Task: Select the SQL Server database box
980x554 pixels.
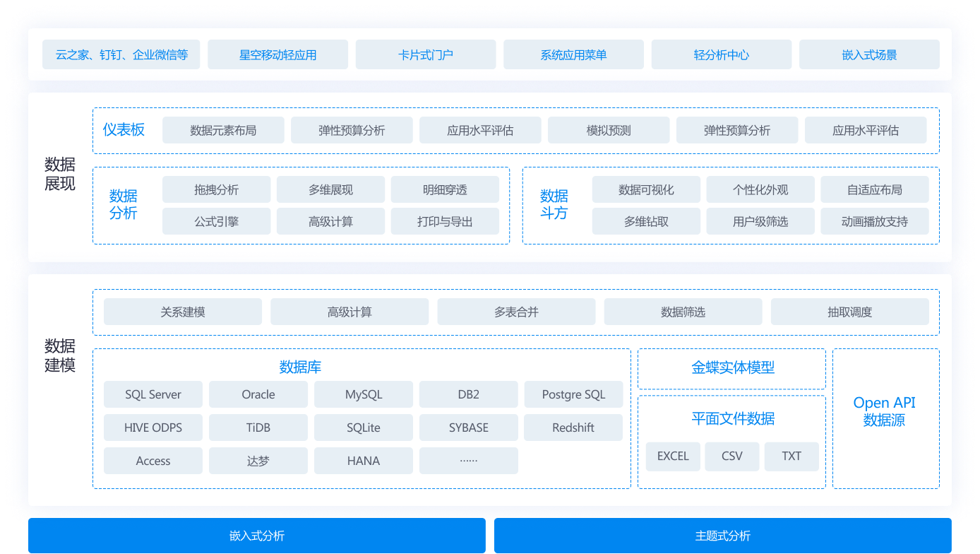Action: click(x=153, y=394)
